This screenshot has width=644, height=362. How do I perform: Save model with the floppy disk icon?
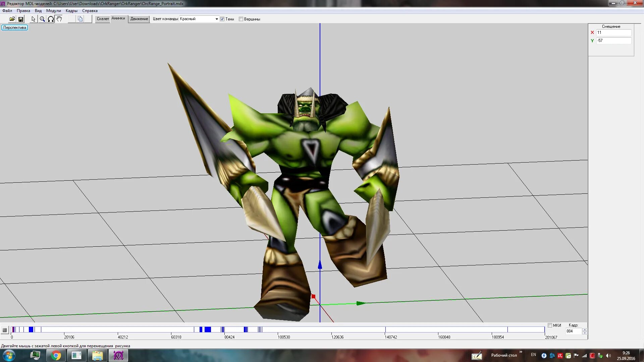21,19
